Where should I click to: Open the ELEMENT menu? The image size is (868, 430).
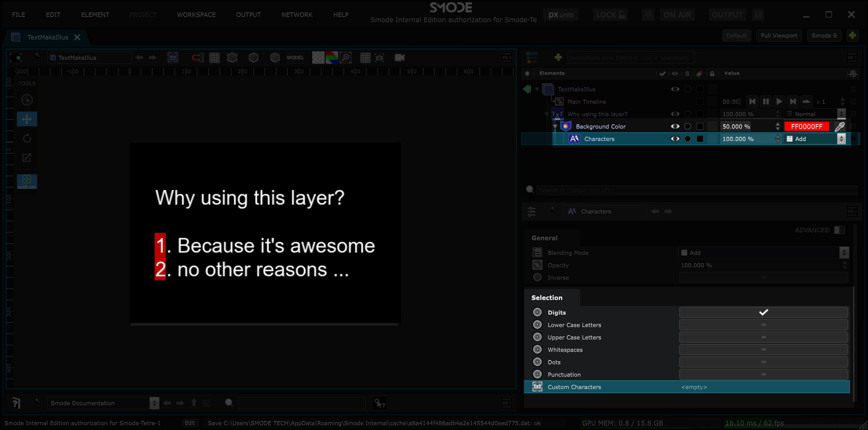95,15
